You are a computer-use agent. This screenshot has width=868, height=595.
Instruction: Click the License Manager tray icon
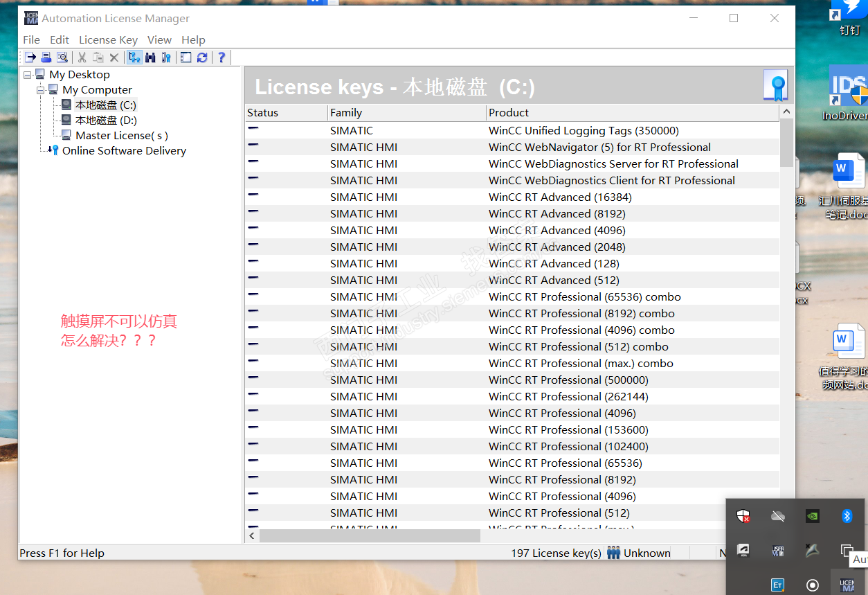847,585
